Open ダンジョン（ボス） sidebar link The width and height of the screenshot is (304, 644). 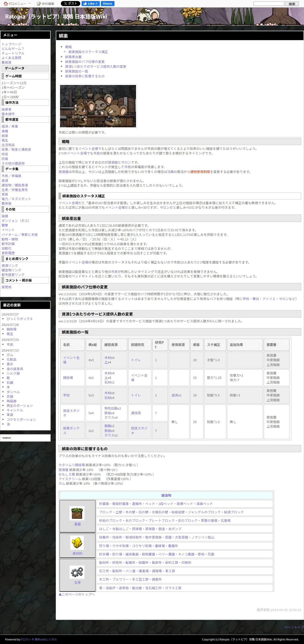coord(16,221)
